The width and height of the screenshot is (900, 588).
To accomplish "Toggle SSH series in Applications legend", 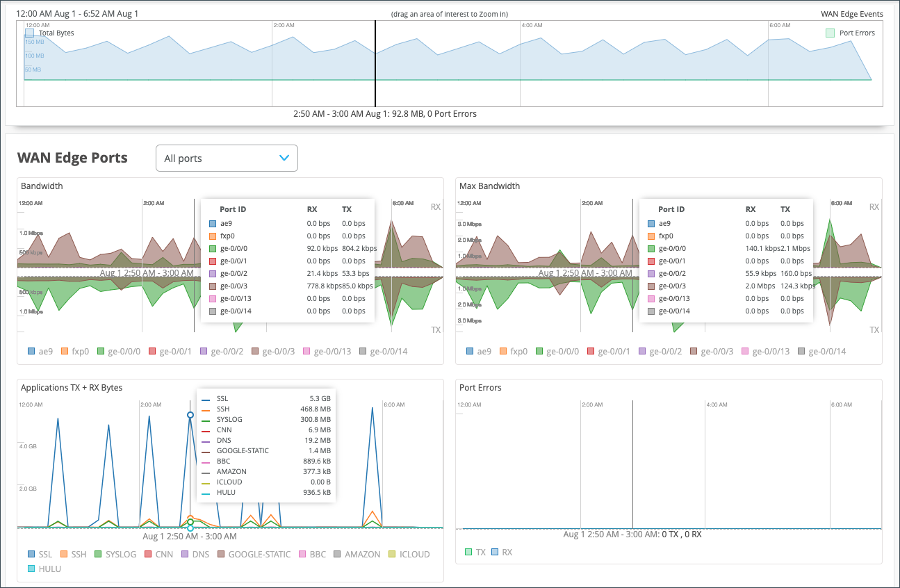I will click(72, 555).
